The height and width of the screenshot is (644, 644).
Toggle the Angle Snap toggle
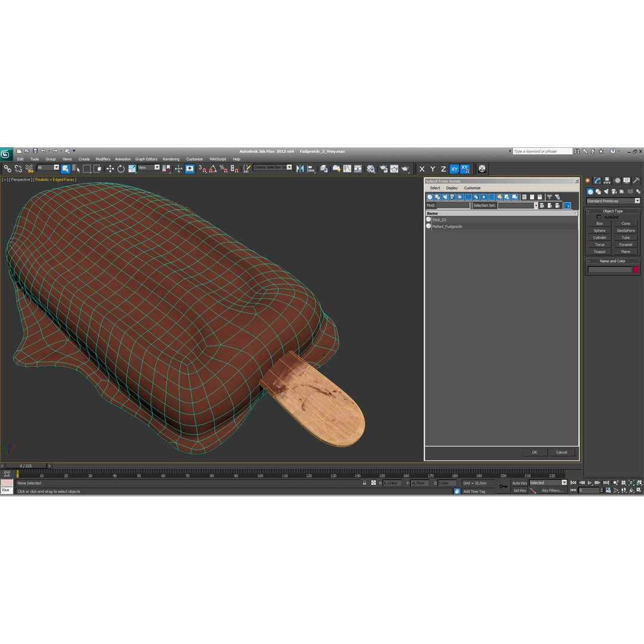[213, 169]
